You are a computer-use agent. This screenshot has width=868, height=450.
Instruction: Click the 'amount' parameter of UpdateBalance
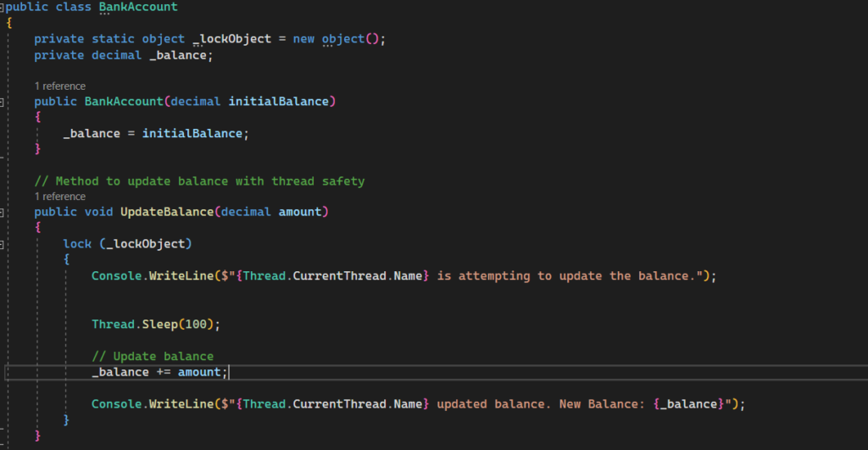click(x=300, y=212)
